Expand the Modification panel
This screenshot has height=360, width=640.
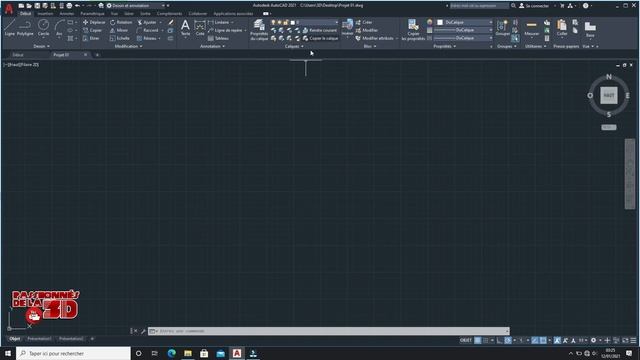click(129, 47)
